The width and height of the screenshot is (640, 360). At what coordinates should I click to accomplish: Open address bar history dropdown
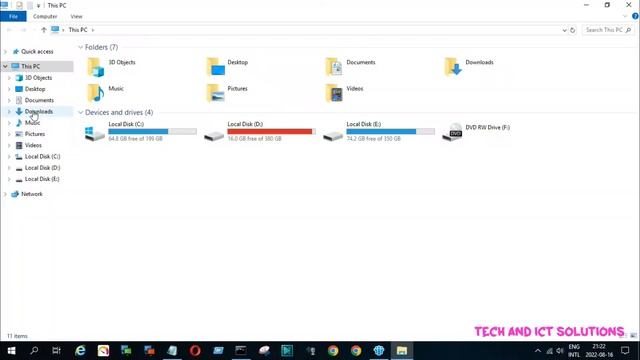click(564, 30)
